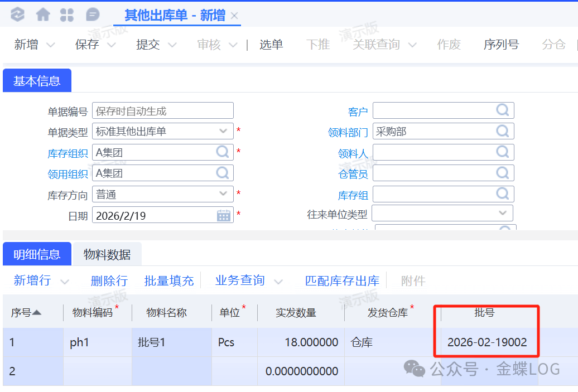
Task: Click search icon in 库存组织 field
Action: [223, 152]
